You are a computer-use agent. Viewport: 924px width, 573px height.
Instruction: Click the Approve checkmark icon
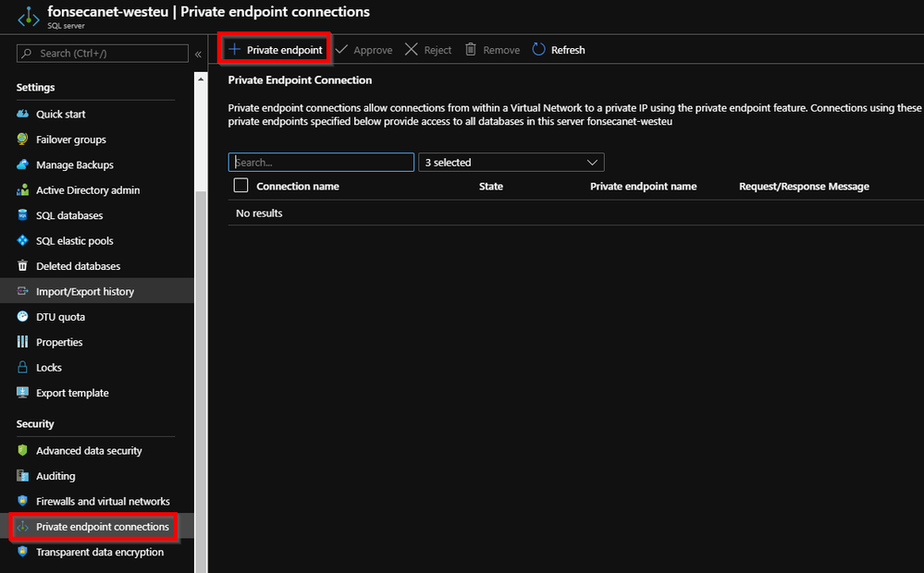[341, 50]
